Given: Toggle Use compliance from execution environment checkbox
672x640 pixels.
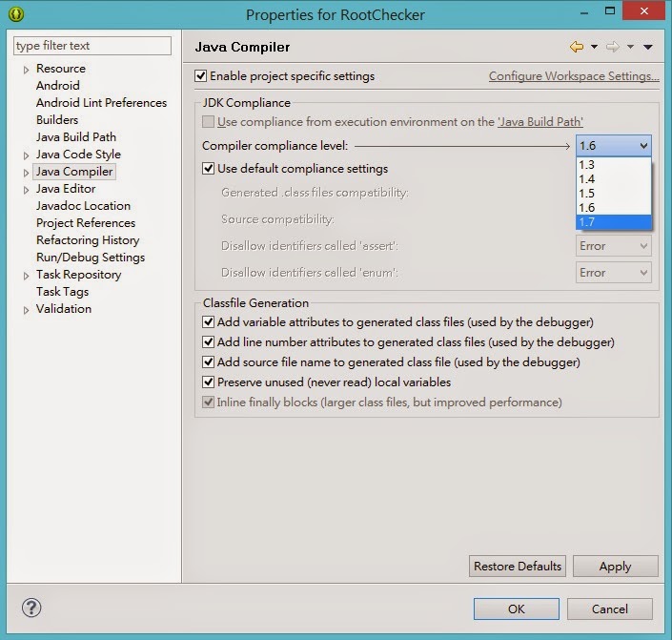Looking at the screenshot, I should tap(209, 122).
